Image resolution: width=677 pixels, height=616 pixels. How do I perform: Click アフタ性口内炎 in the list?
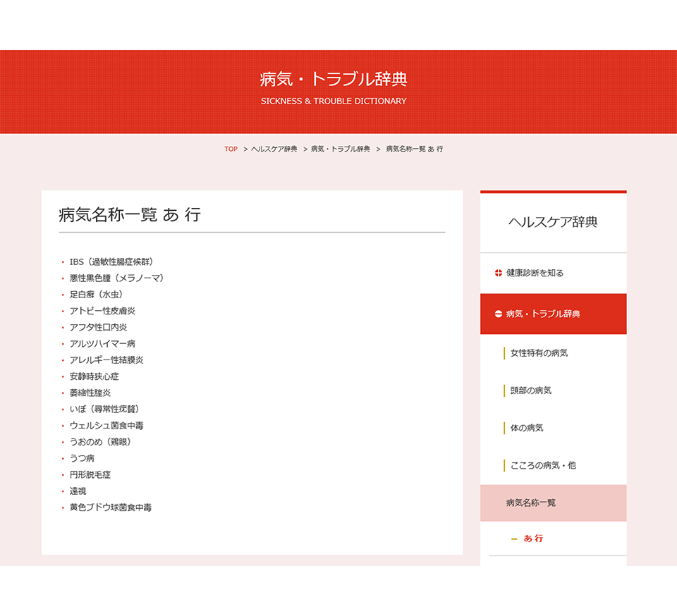pos(99,328)
